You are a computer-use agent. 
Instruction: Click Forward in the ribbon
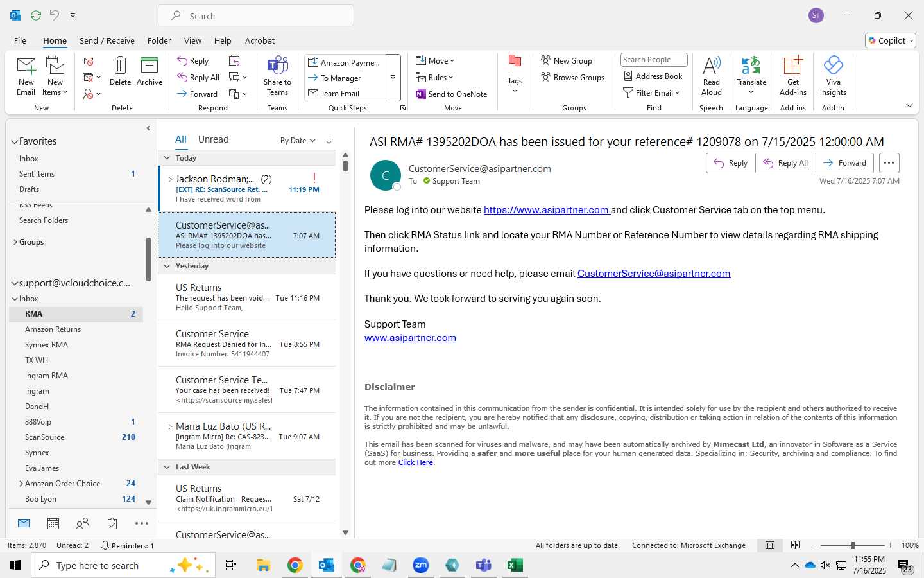[x=198, y=94]
